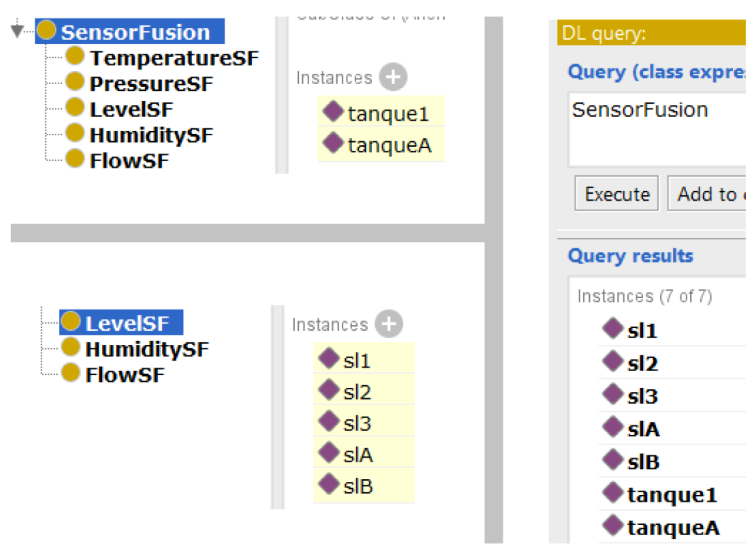Select the TemperatureSF class in tree
756x559 pixels.
[x=174, y=58]
